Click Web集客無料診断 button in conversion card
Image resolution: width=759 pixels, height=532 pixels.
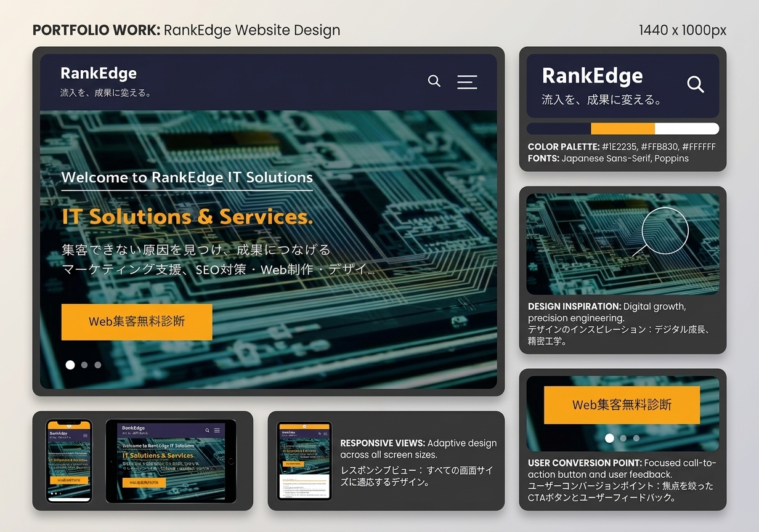[x=622, y=405]
